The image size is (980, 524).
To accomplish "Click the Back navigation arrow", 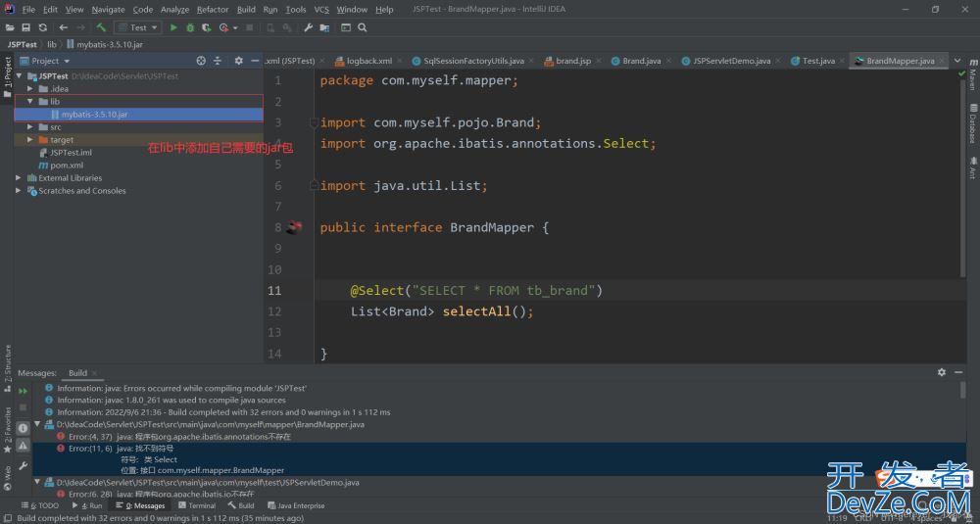I will click(63, 27).
